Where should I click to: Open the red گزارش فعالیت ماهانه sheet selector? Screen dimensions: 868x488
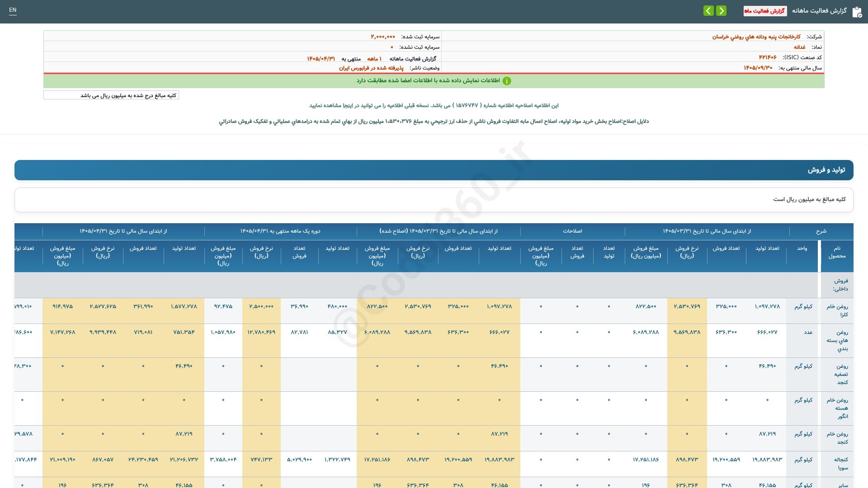tap(765, 11)
